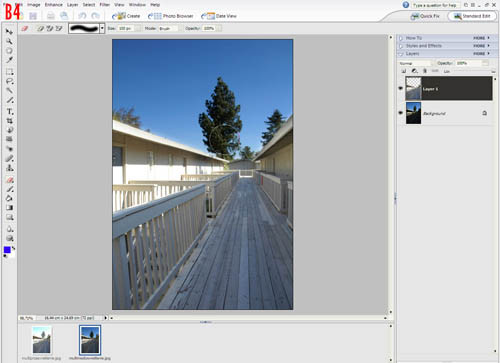500x363 pixels.
Task: Select the Lasso tool
Action: click(9, 81)
